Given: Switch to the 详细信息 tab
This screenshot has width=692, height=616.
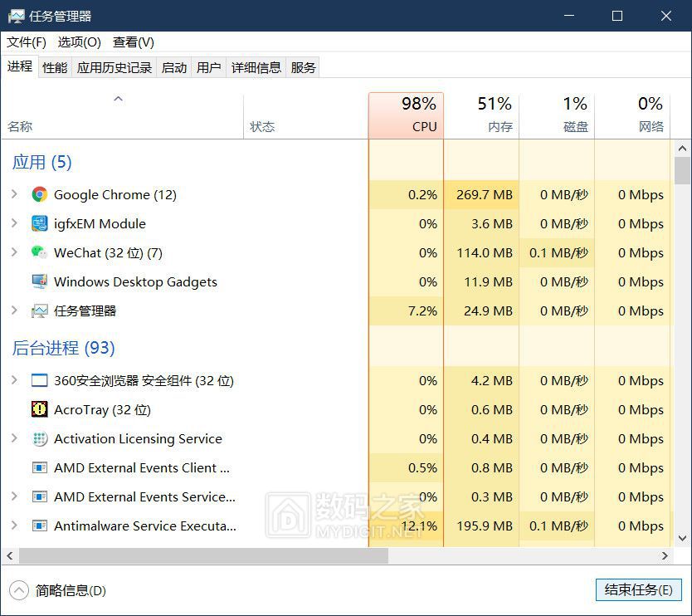Looking at the screenshot, I should [x=256, y=68].
